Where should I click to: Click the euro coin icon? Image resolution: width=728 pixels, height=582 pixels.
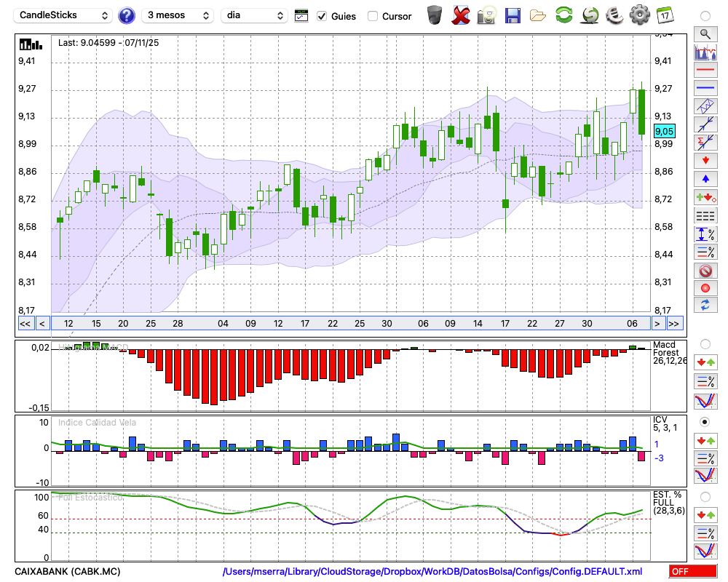tap(614, 15)
